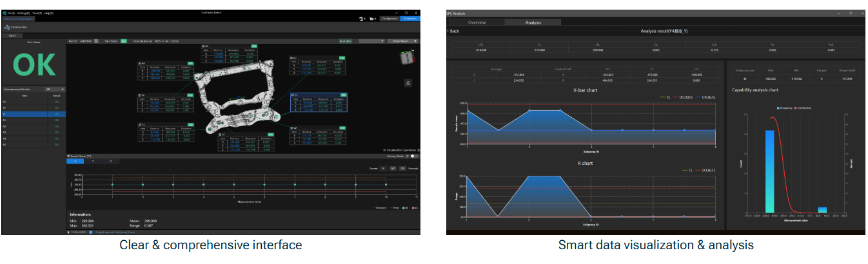The height and width of the screenshot is (264, 868).
Task: Open the Tools menu in the left window
Action: pos(37,13)
